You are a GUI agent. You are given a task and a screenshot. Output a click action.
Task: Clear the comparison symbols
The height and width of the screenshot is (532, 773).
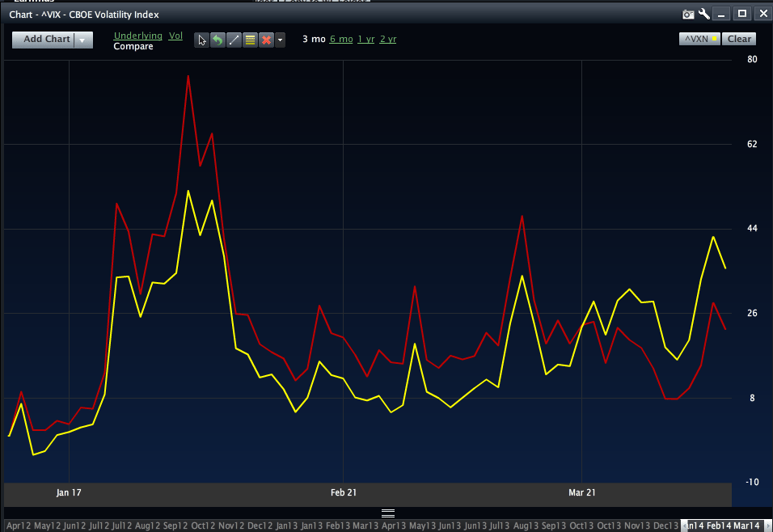coord(739,39)
